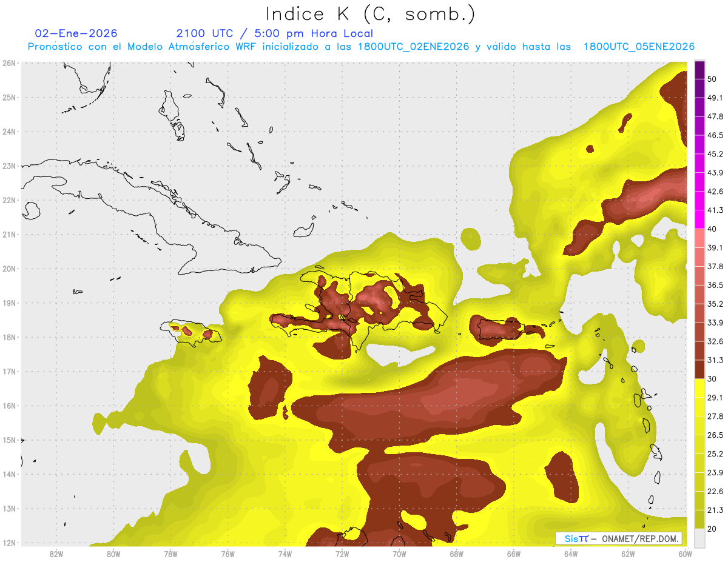Click the latitude label "24N"

(9, 132)
